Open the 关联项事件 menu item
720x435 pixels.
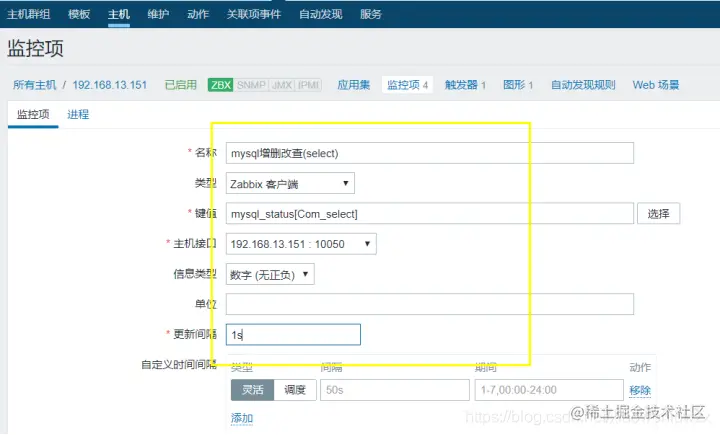coord(254,14)
